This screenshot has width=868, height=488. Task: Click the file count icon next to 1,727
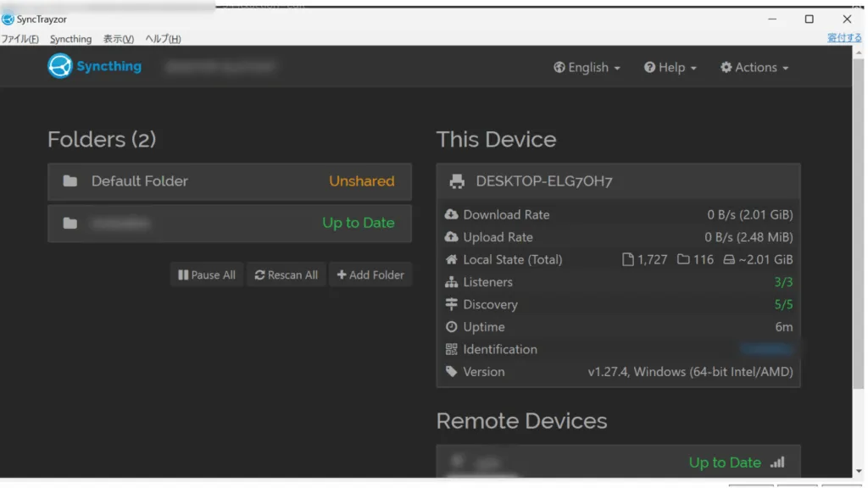coord(628,259)
